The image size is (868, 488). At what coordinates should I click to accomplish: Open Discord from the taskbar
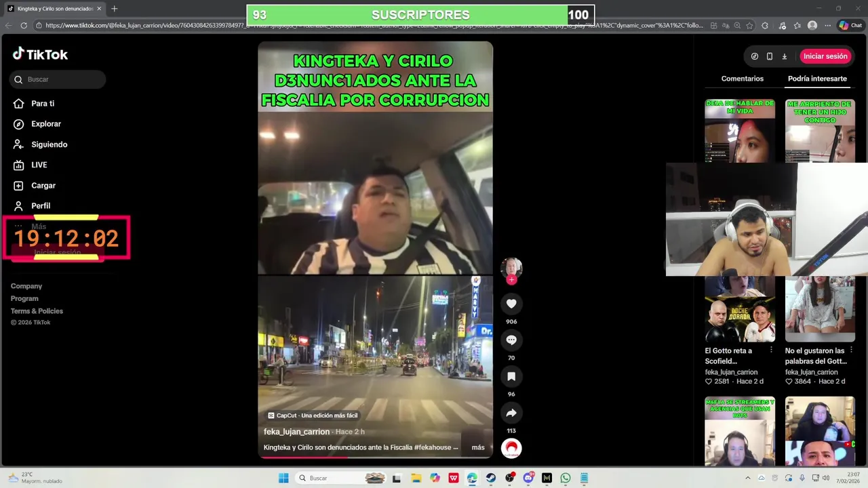[x=528, y=478]
